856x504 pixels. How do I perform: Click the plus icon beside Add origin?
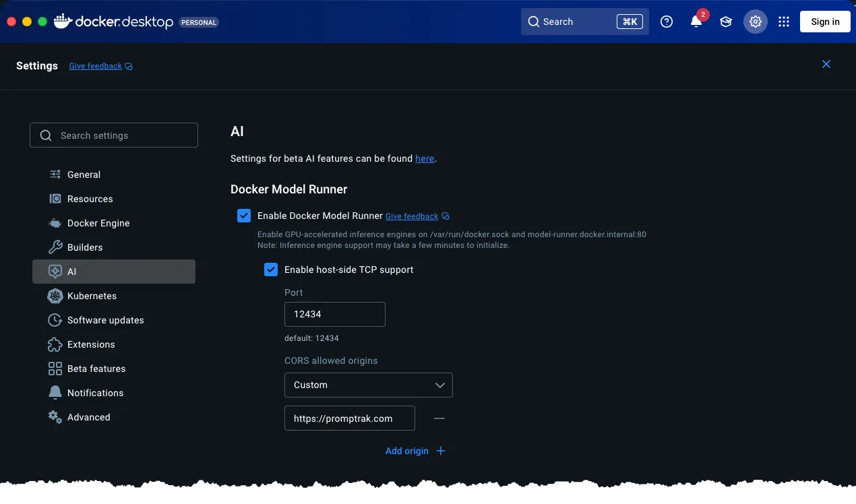441,451
